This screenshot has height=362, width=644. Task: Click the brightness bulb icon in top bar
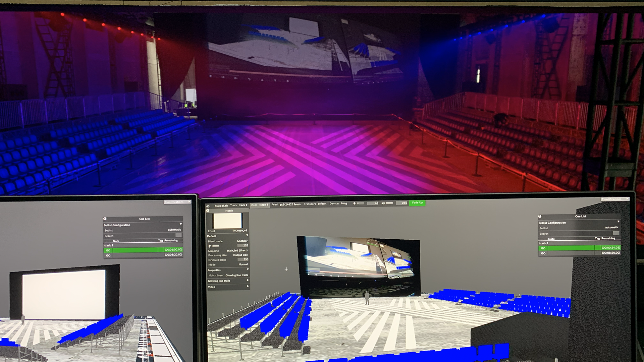[x=355, y=203]
